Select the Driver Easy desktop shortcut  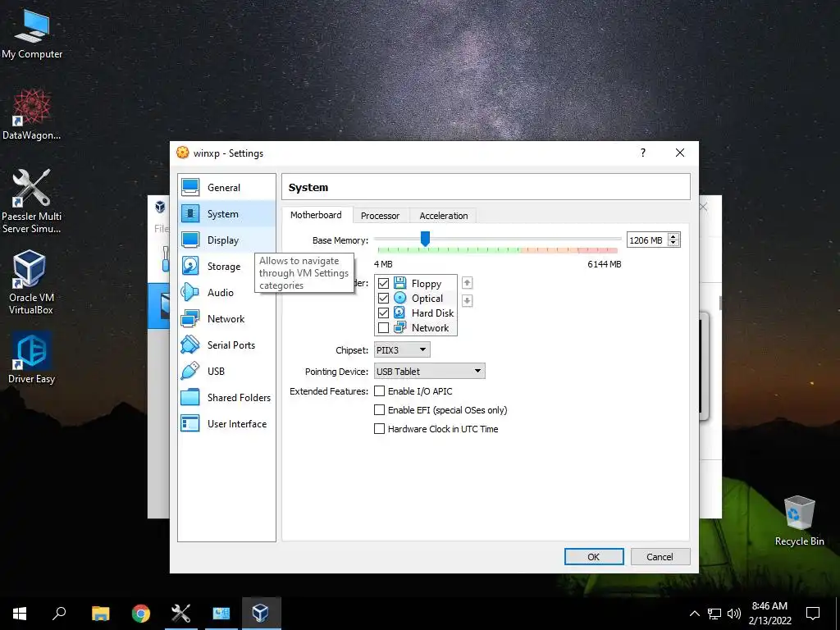[x=32, y=358]
